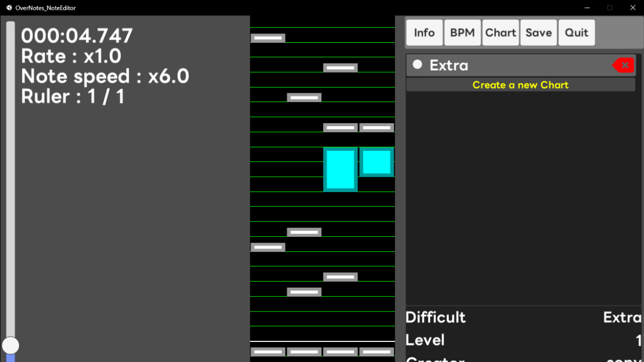Click the Note speed x6.0 label
The width and height of the screenshot is (644, 362).
pyautogui.click(x=105, y=76)
